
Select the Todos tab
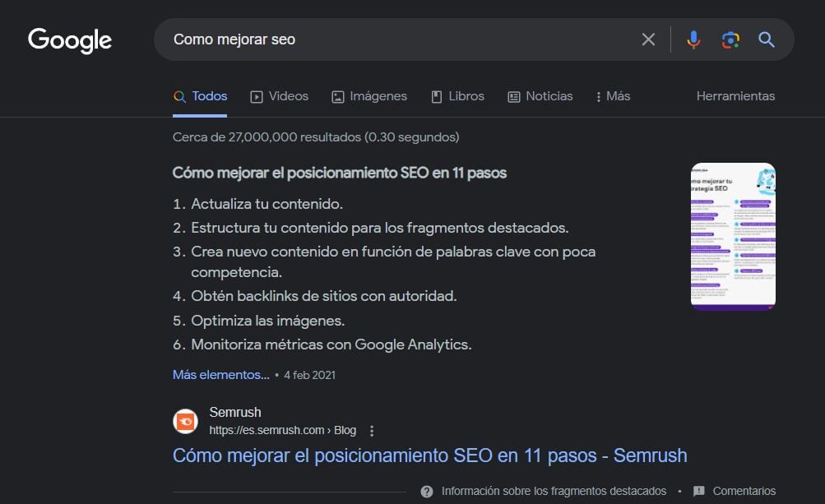pyautogui.click(x=200, y=96)
